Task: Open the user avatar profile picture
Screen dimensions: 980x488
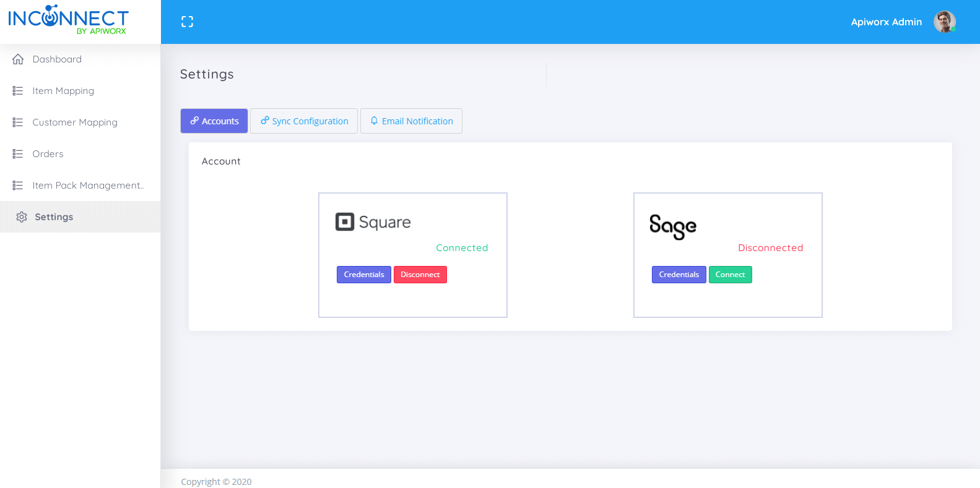Action: (945, 22)
